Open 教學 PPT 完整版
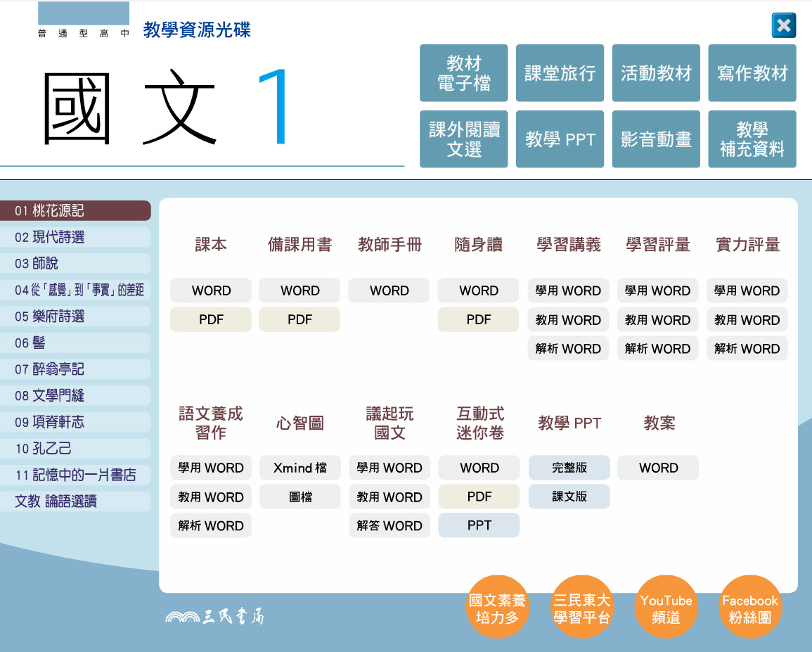This screenshot has width=812, height=652. tap(569, 468)
